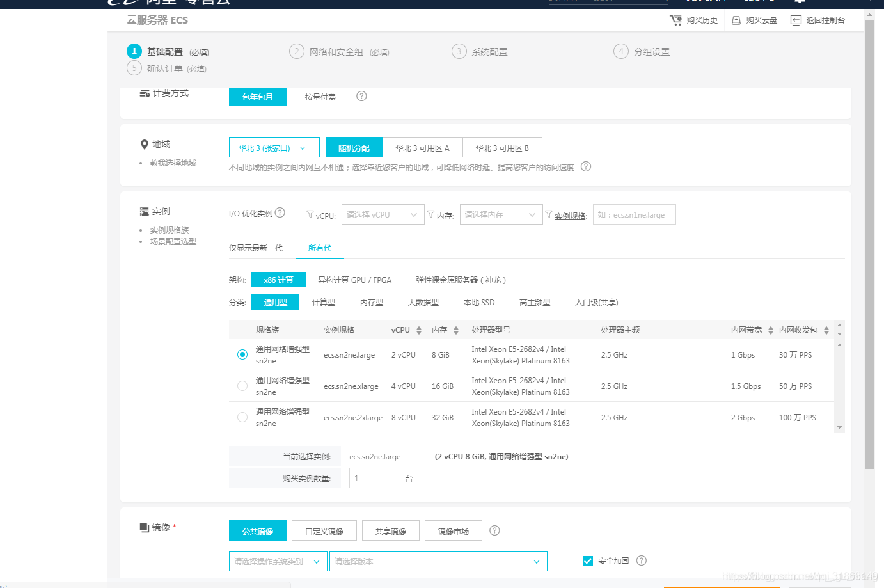Switch to 仅显示最新一代 tab
This screenshot has width=884, height=588.
click(x=256, y=248)
